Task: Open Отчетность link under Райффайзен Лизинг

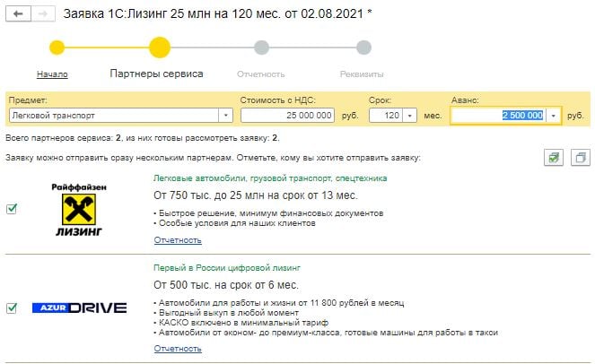Action: pos(177,240)
